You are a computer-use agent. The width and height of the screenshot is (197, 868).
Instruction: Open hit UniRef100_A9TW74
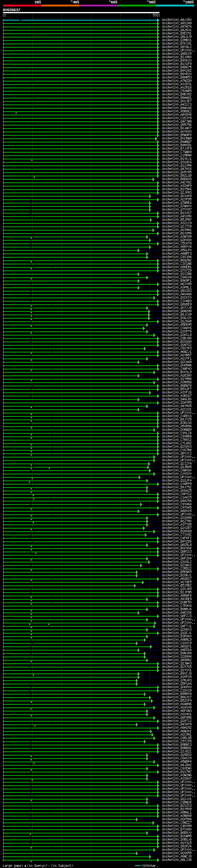[x=177, y=26]
